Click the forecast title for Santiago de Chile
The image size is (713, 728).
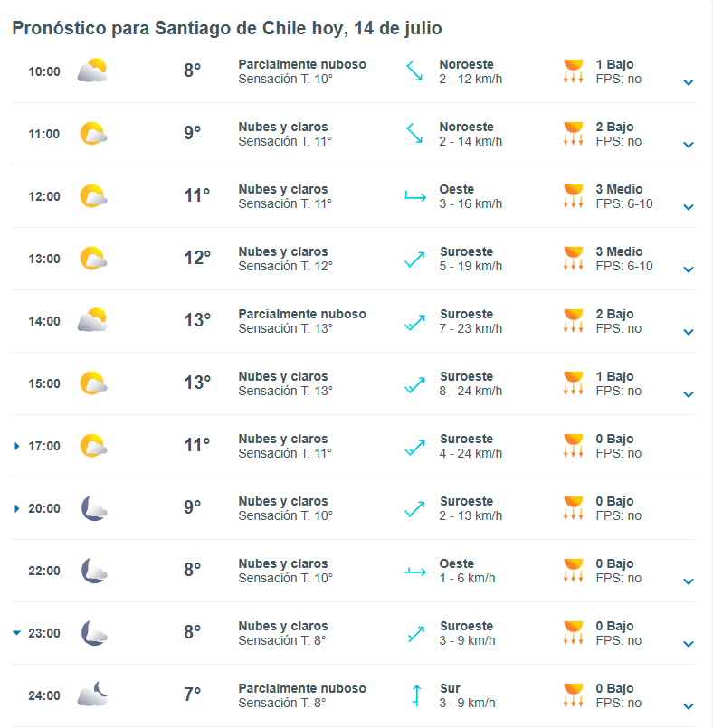point(225,28)
